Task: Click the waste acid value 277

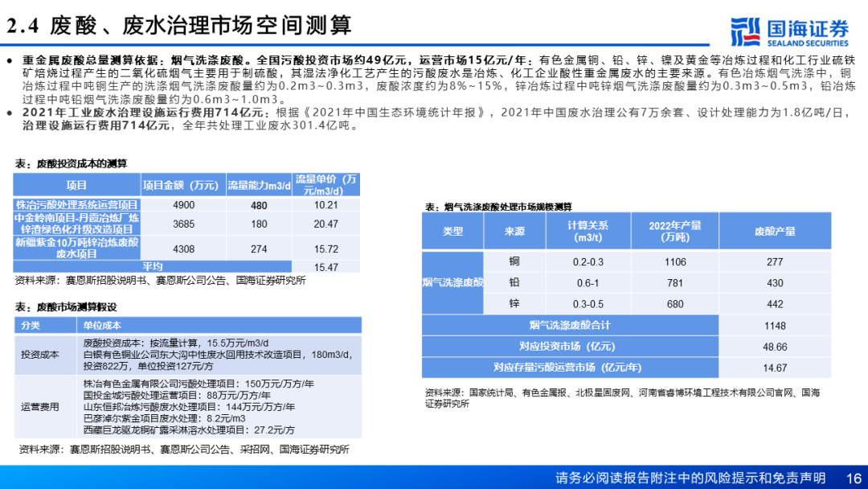Action: click(x=775, y=262)
